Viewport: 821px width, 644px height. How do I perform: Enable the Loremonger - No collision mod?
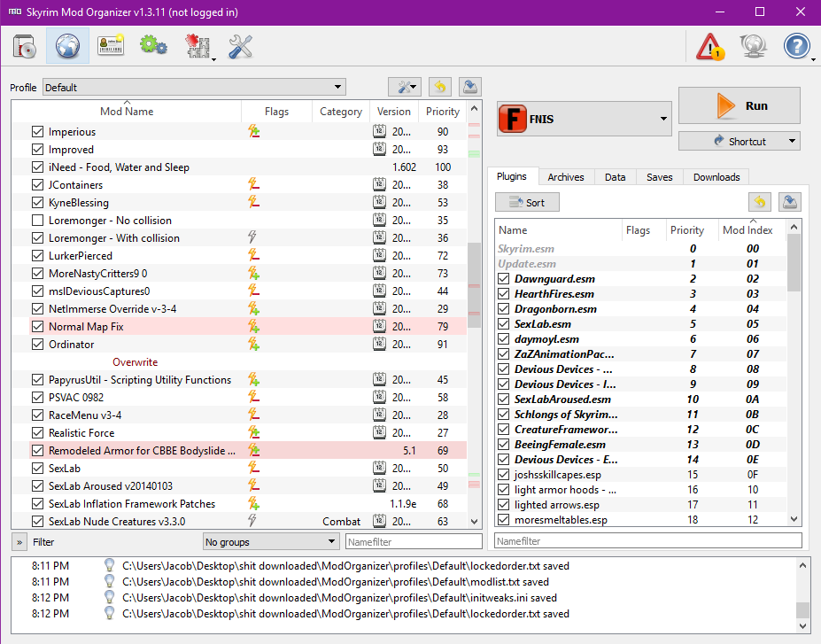(x=37, y=221)
